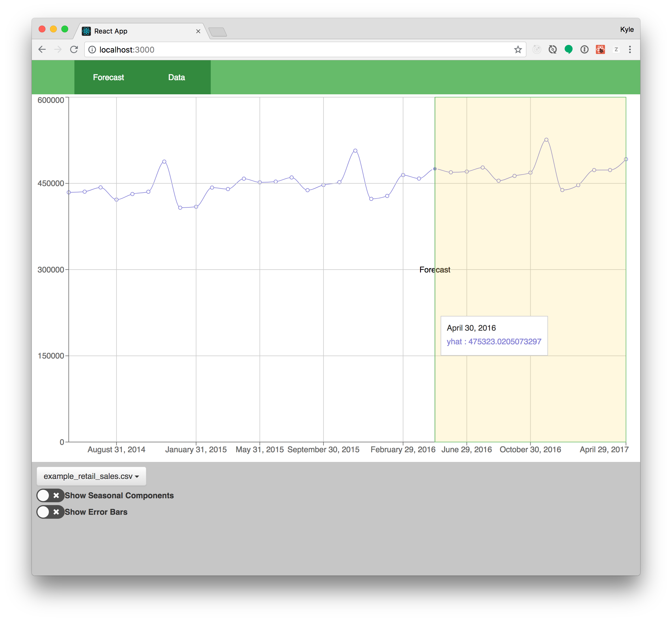Open a new browser tab
This screenshot has width=672, height=621.
tap(218, 32)
